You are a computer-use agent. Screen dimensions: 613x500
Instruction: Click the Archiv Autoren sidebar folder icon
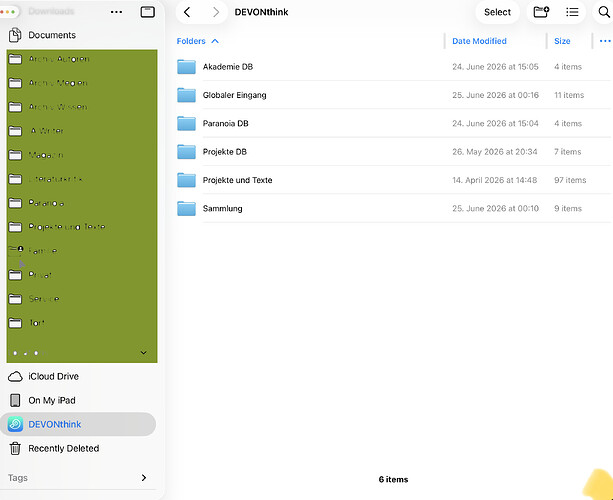coord(15,59)
